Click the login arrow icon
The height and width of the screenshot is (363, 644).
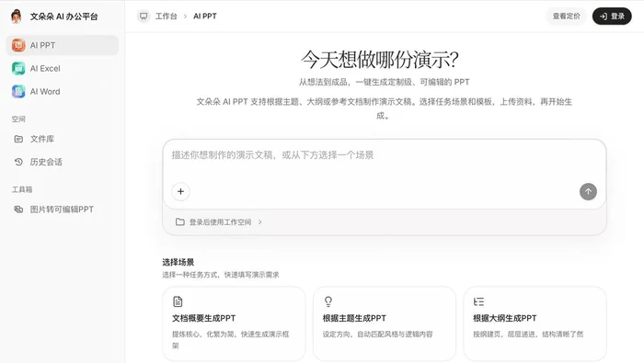coord(604,17)
